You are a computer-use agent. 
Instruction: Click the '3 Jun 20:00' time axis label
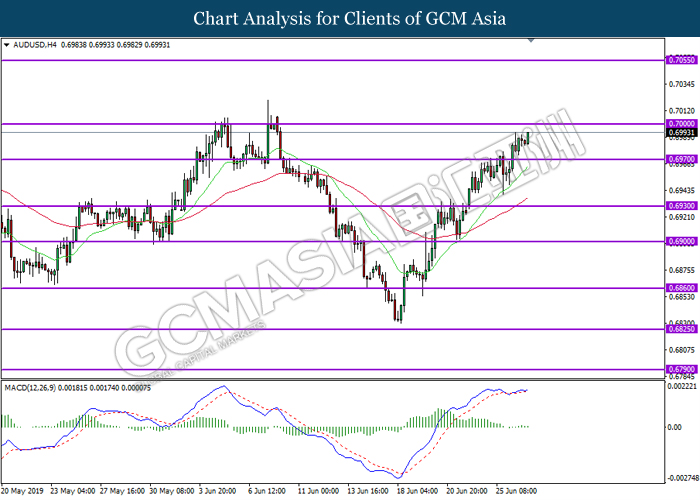click(219, 492)
